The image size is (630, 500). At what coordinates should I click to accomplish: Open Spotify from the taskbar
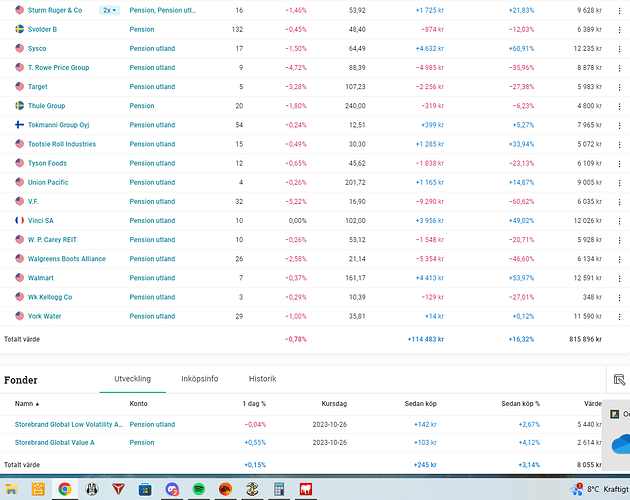(198, 489)
